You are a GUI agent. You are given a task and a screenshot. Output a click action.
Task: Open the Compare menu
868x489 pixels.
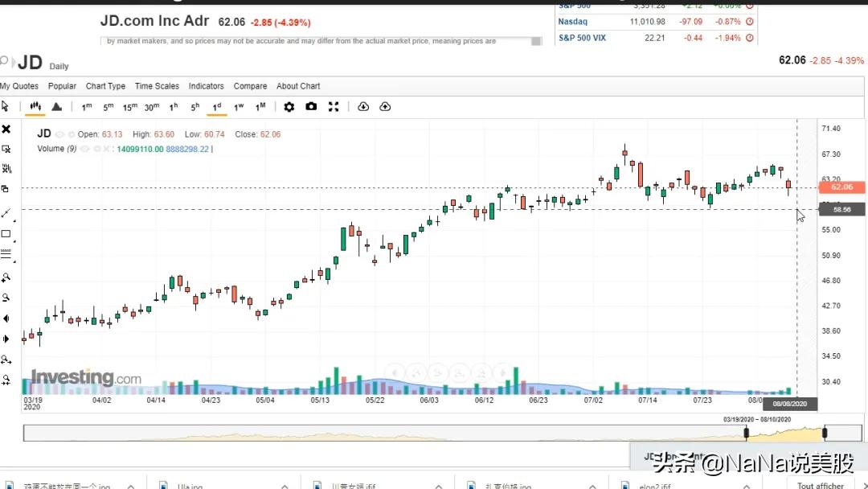(250, 86)
